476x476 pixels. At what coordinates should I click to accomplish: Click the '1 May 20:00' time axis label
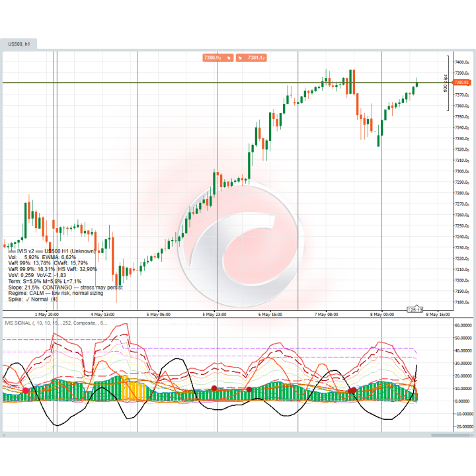(47, 315)
